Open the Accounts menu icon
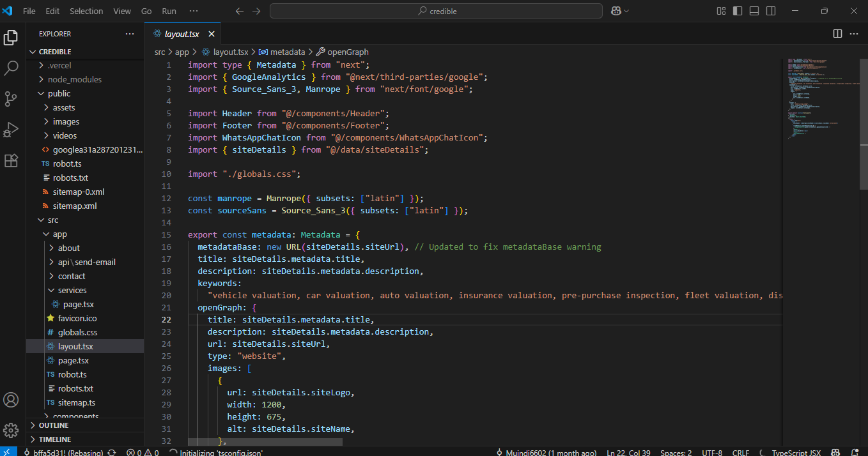The image size is (868, 456). pyautogui.click(x=11, y=400)
